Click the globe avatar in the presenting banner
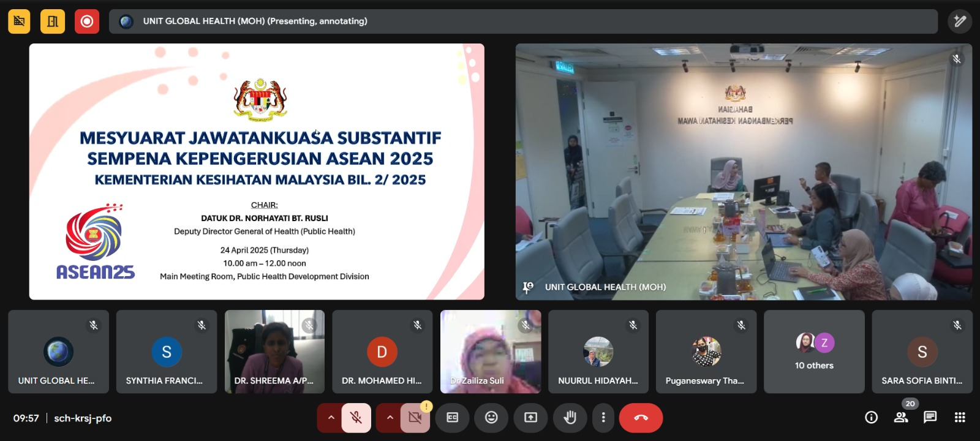Screen dimensions: 980x441 click(126, 21)
